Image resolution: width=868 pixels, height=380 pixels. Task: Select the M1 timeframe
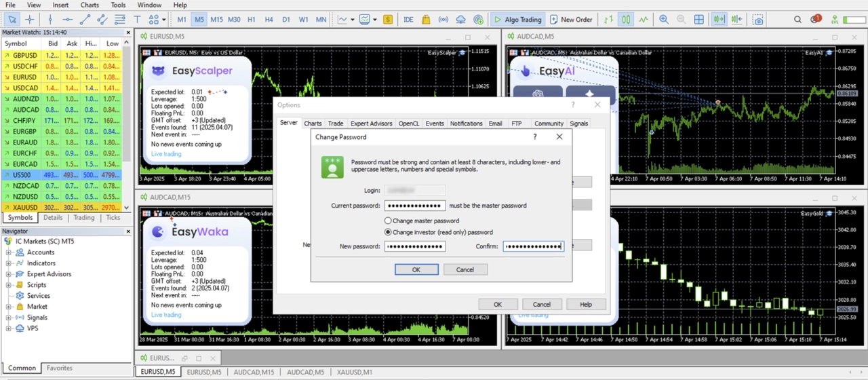(182, 20)
